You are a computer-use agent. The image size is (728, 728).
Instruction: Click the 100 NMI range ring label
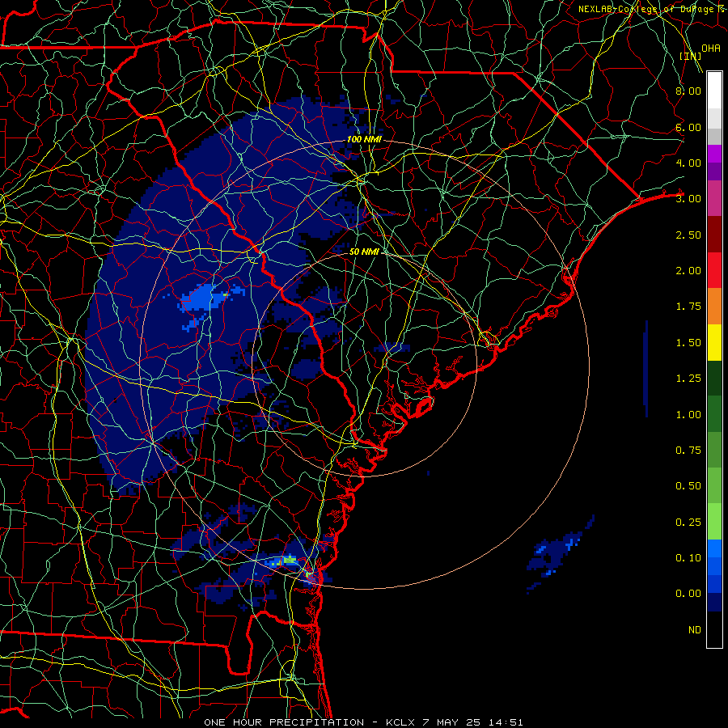click(x=365, y=139)
